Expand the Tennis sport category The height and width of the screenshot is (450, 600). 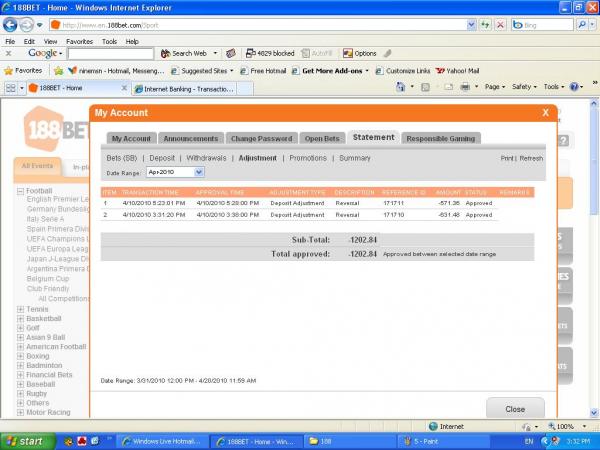point(20,309)
